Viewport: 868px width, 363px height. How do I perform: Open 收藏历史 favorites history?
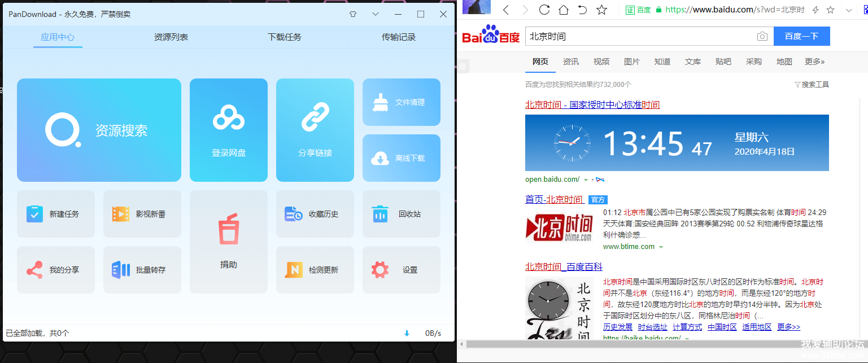click(315, 214)
